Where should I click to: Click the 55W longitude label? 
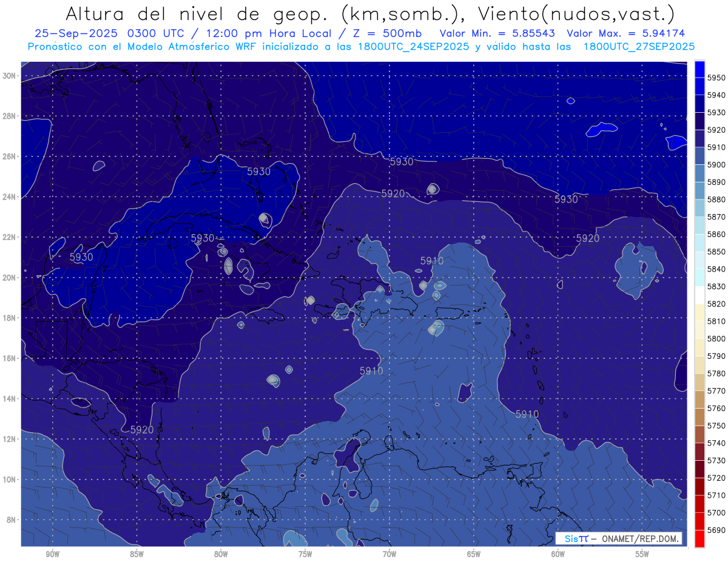[642, 554]
